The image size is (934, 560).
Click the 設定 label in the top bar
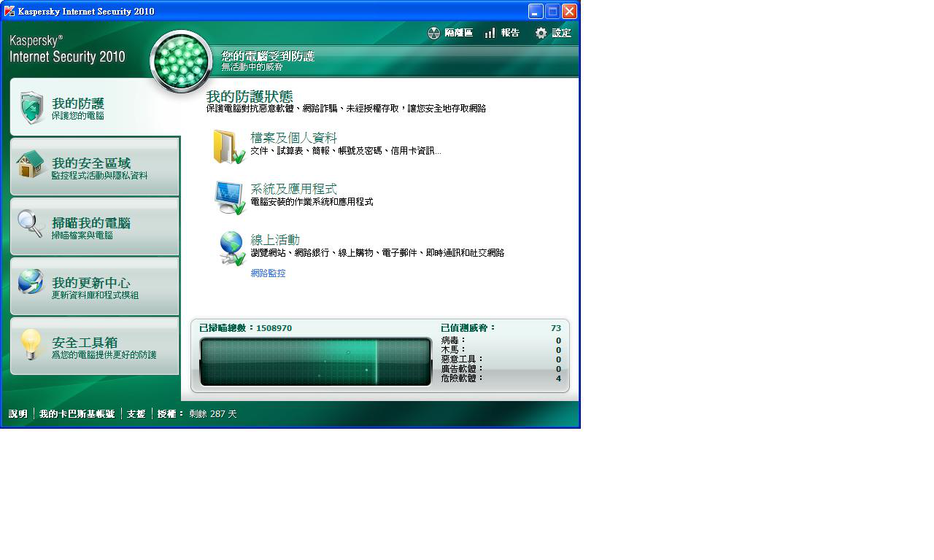561,33
